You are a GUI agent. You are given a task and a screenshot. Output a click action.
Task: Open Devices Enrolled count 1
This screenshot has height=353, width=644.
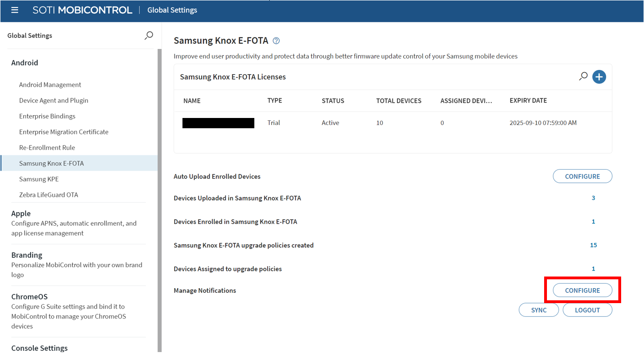[x=594, y=221]
